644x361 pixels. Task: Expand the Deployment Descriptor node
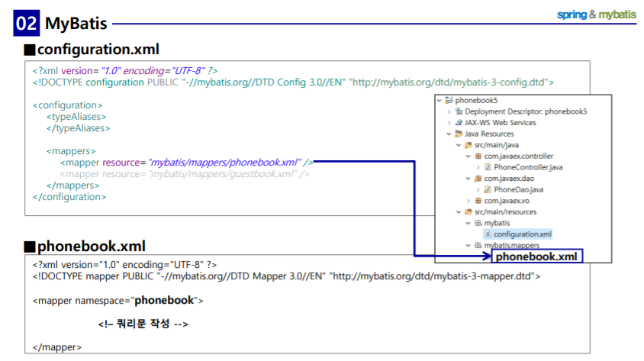[x=449, y=111]
